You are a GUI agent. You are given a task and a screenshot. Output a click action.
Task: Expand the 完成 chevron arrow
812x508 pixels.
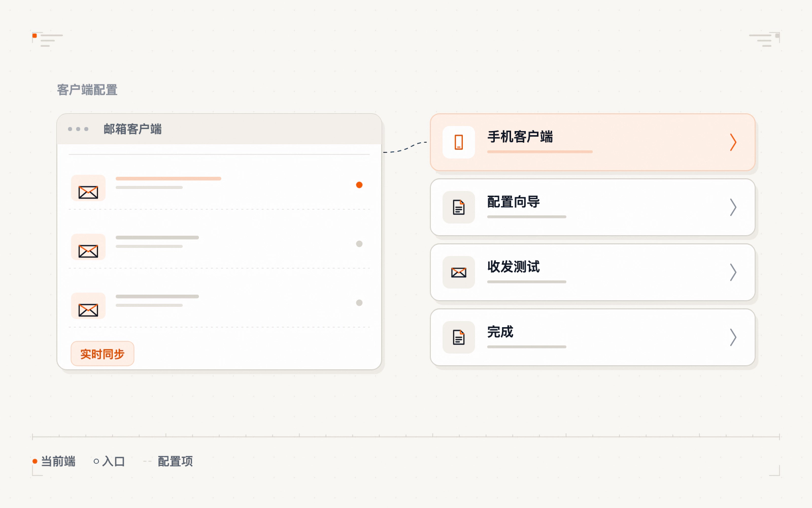(733, 337)
